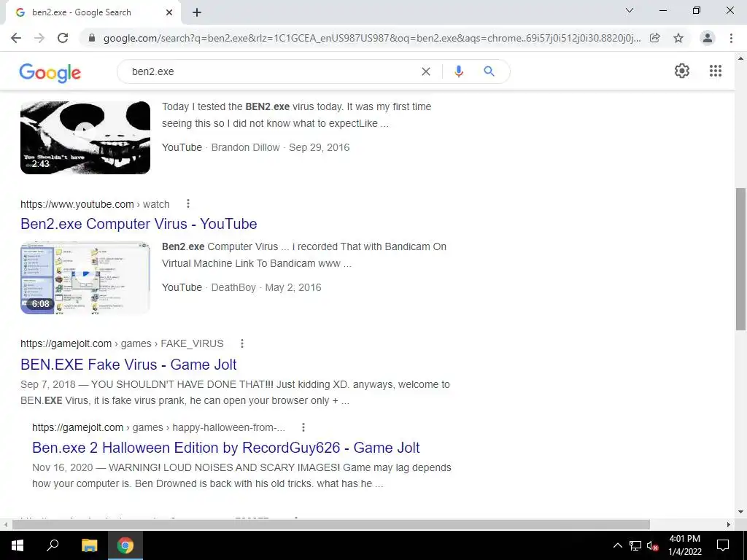This screenshot has width=747, height=560.
Task: Click the horizontal scrollbar thumb
Action: point(331,524)
